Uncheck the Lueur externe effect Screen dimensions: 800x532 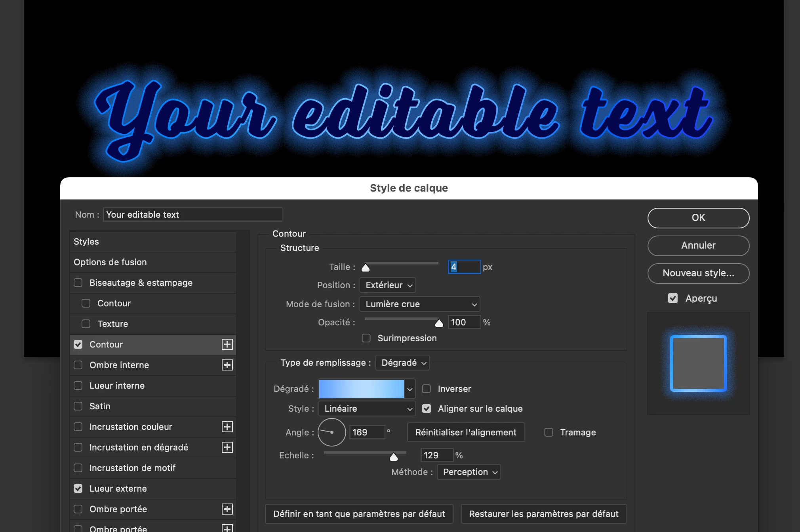78,488
